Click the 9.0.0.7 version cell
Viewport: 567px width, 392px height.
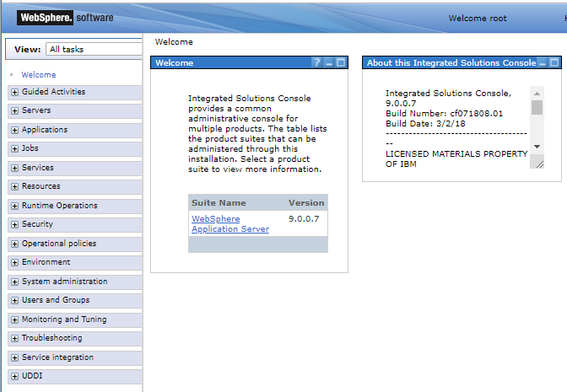(304, 218)
